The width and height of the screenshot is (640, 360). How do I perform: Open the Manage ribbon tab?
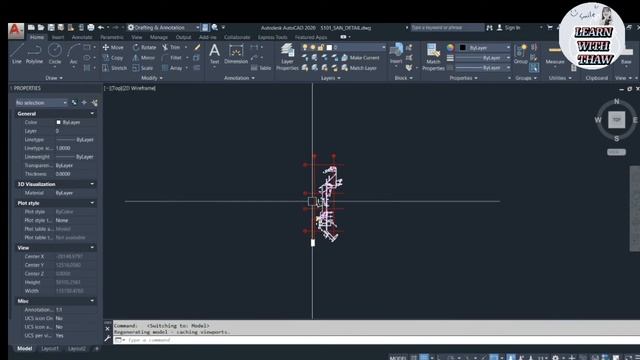[159, 37]
